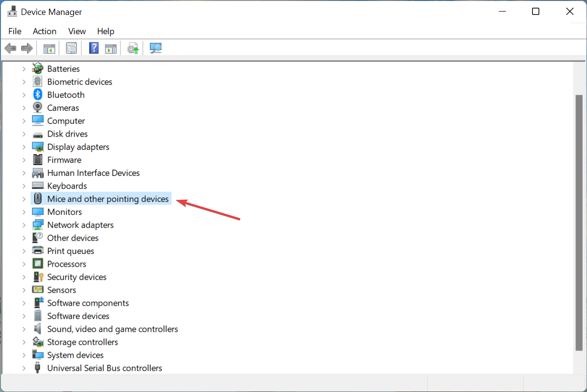The image size is (587, 392).
Task: Expand the Other devices node
Action: [x=24, y=238]
